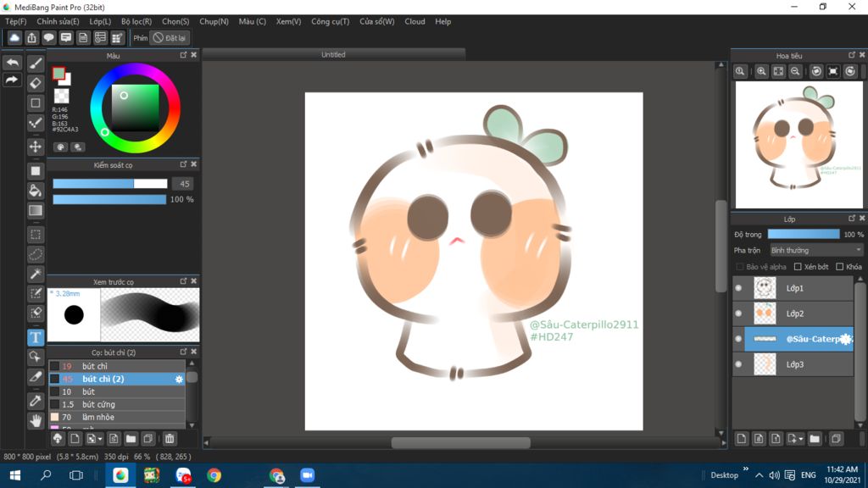Open the Chỉnh sửa(E) menu
This screenshot has width=868, height=488.
tap(58, 21)
